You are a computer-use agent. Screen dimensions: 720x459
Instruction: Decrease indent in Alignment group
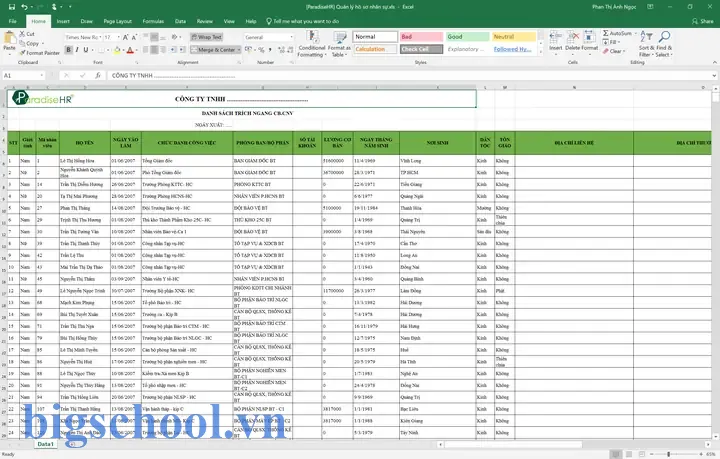173,50
